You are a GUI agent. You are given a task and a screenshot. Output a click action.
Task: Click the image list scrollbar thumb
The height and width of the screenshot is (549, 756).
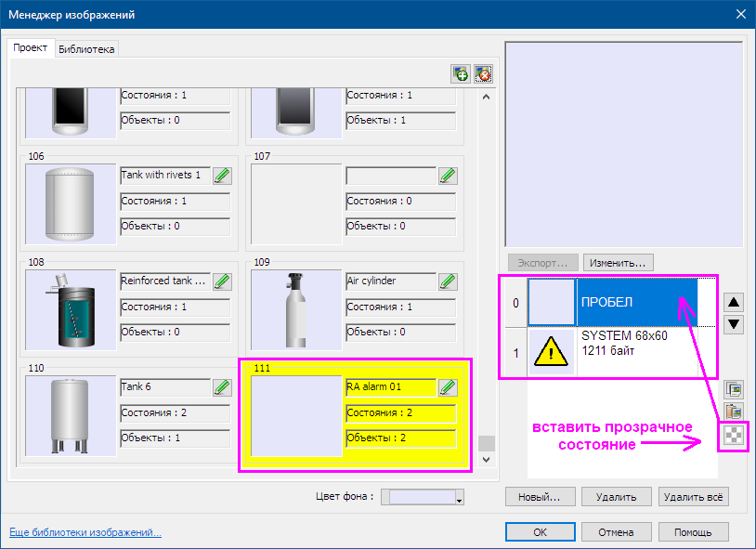pos(487,443)
